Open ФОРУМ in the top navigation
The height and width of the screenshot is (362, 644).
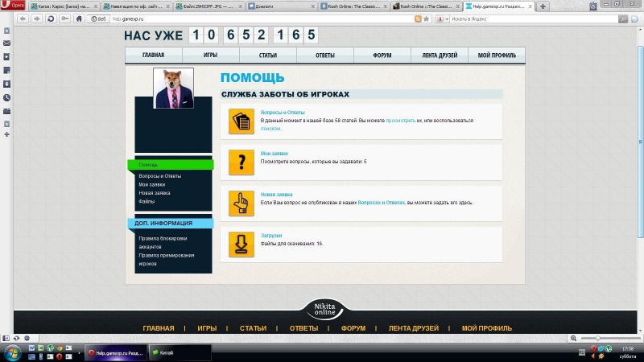pyautogui.click(x=382, y=56)
